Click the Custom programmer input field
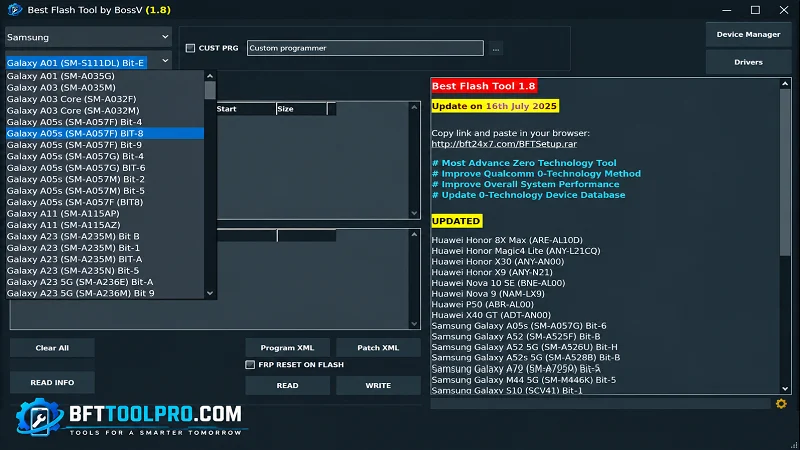 365,48
